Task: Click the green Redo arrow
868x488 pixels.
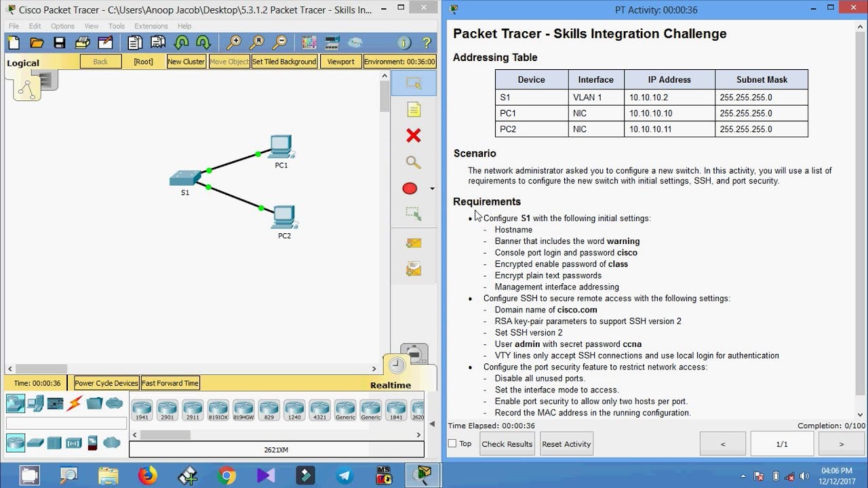Action: click(203, 43)
